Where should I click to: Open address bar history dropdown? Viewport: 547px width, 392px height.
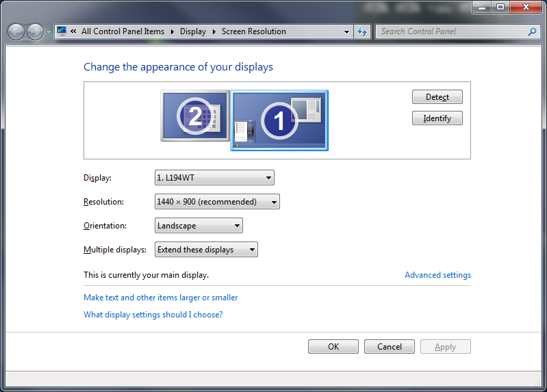click(x=346, y=31)
